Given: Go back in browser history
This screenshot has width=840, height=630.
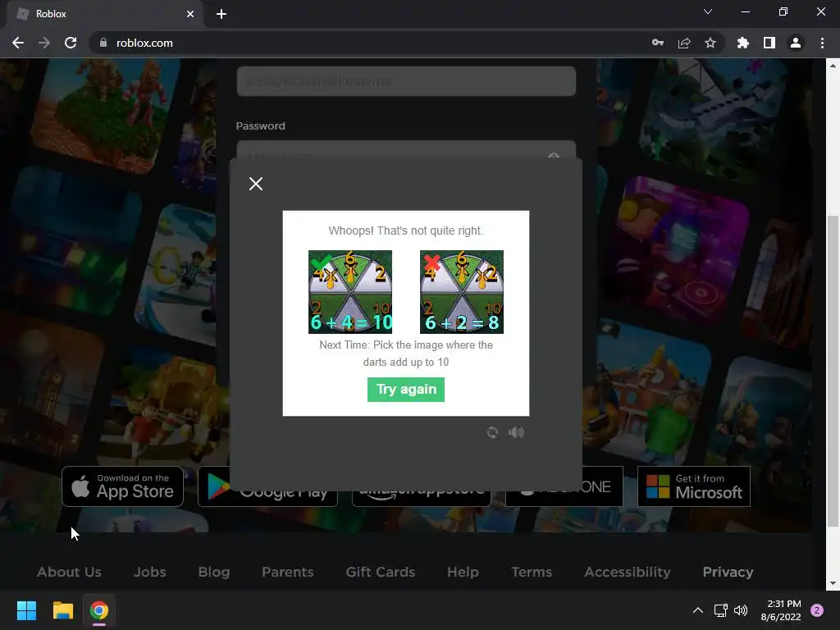Looking at the screenshot, I should 18,43.
